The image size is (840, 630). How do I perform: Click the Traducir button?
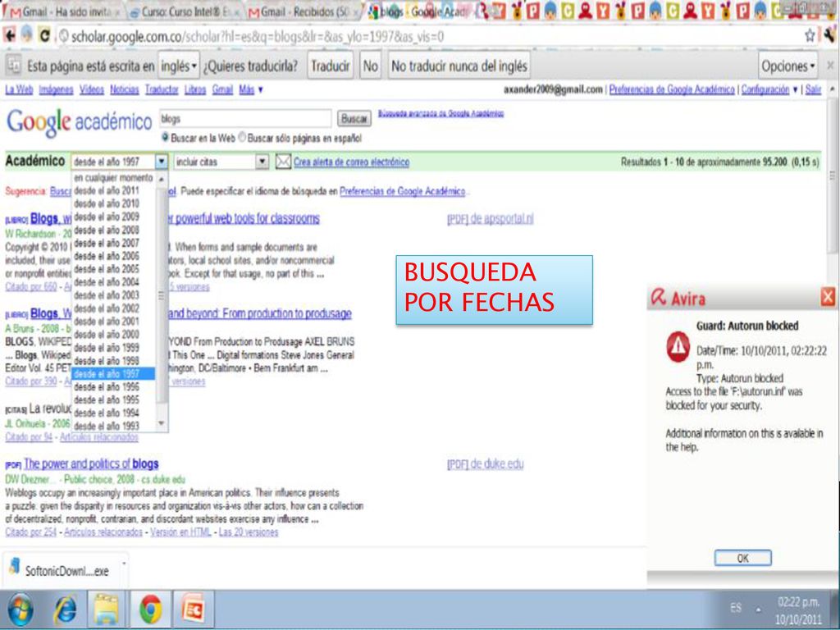(330, 66)
